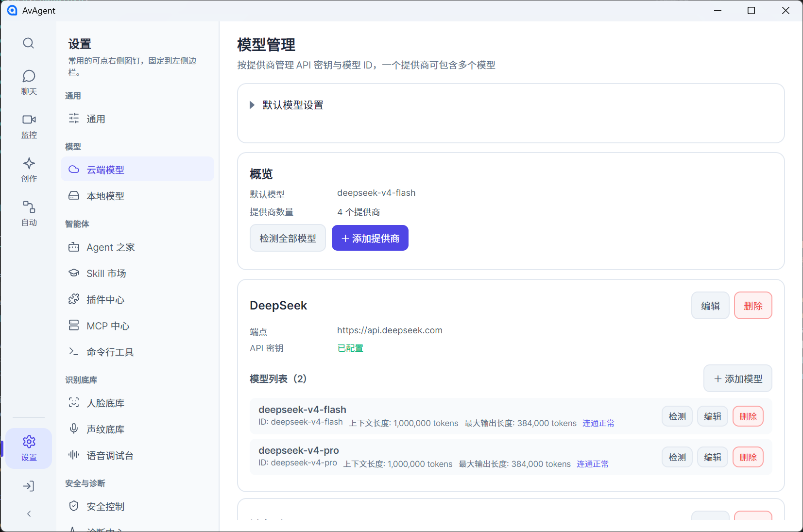Click 编辑 for deepseek-v4-pro
The width and height of the screenshot is (803, 532).
point(713,457)
